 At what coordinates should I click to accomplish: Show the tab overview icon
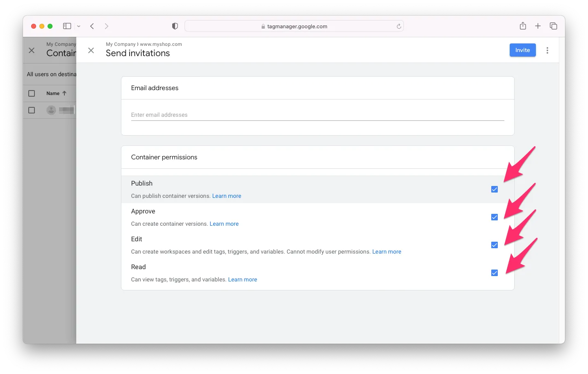(553, 26)
